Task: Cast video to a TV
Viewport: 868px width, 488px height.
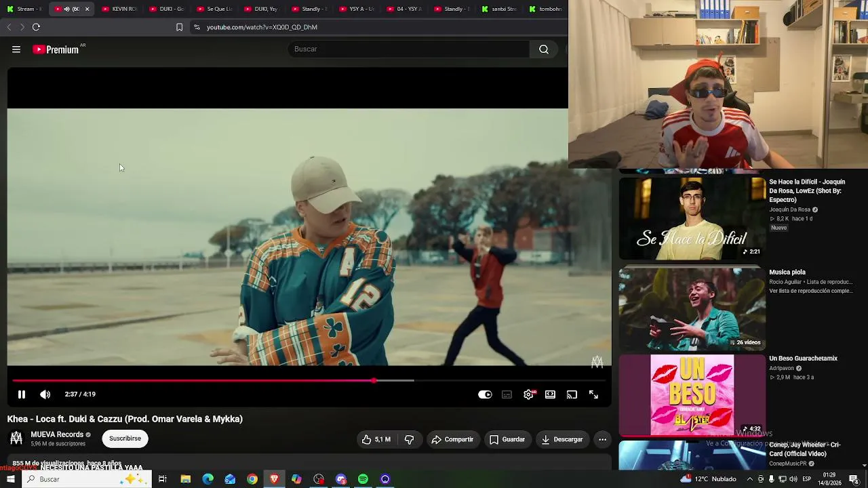Action: pyautogui.click(x=572, y=394)
